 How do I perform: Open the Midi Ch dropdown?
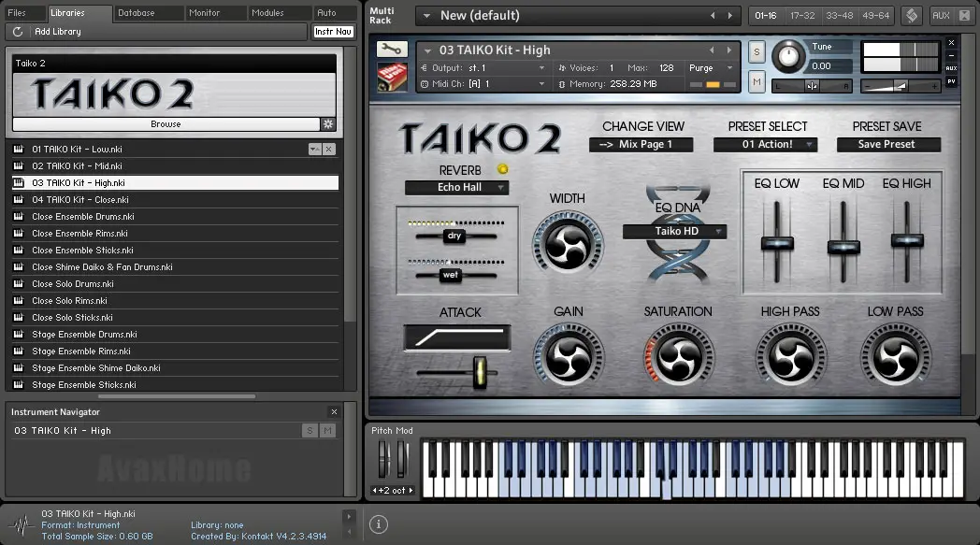point(541,84)
